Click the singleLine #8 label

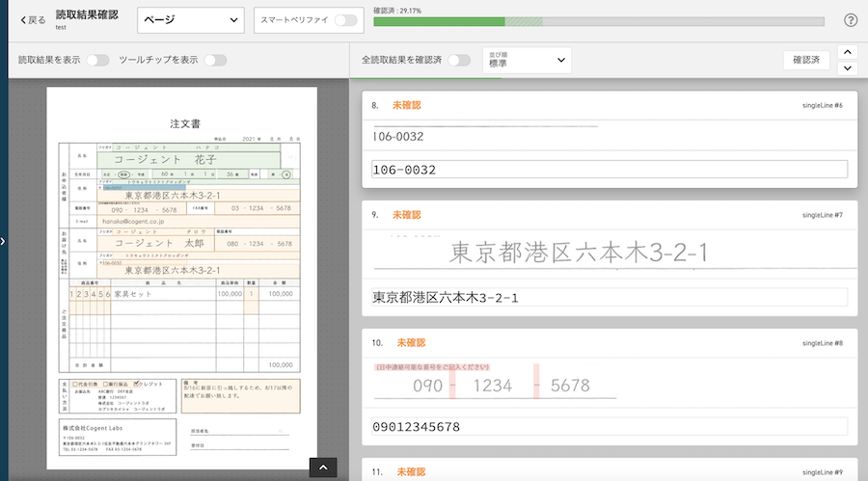tap(822, 343)
